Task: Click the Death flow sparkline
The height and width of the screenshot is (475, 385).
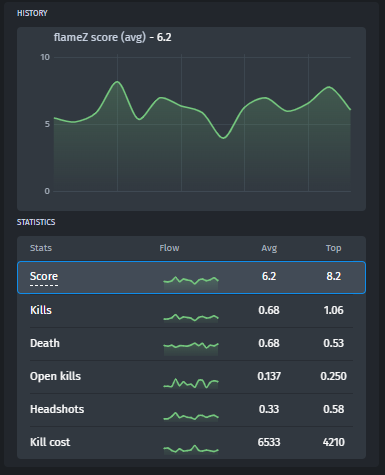Action: point(191,348)
